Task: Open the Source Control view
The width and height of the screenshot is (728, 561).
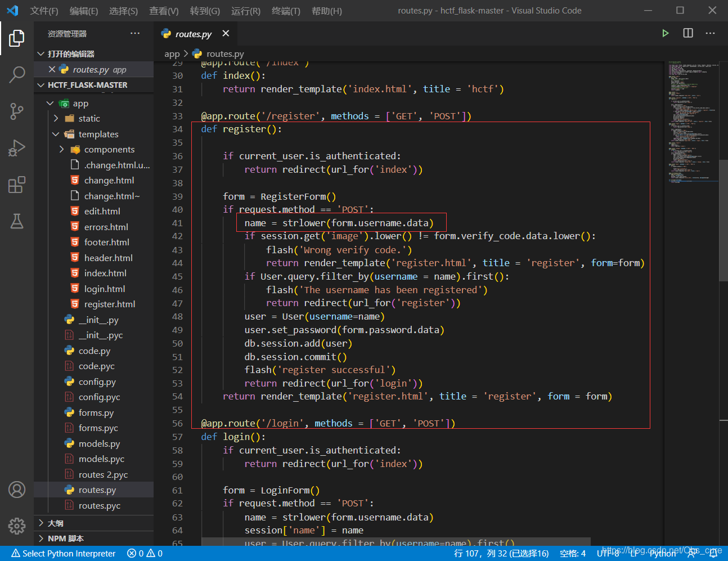Action: [x=17, y=111]
